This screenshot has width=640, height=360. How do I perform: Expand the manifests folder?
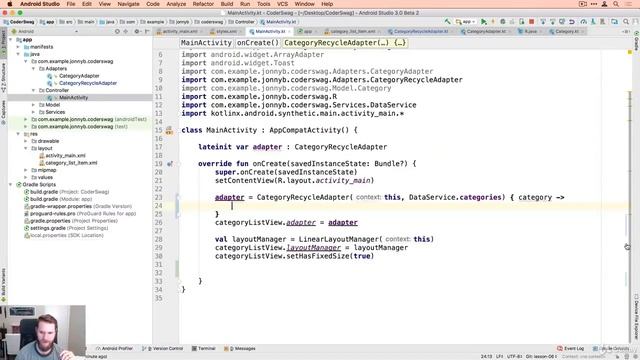[x=18, y=47]
